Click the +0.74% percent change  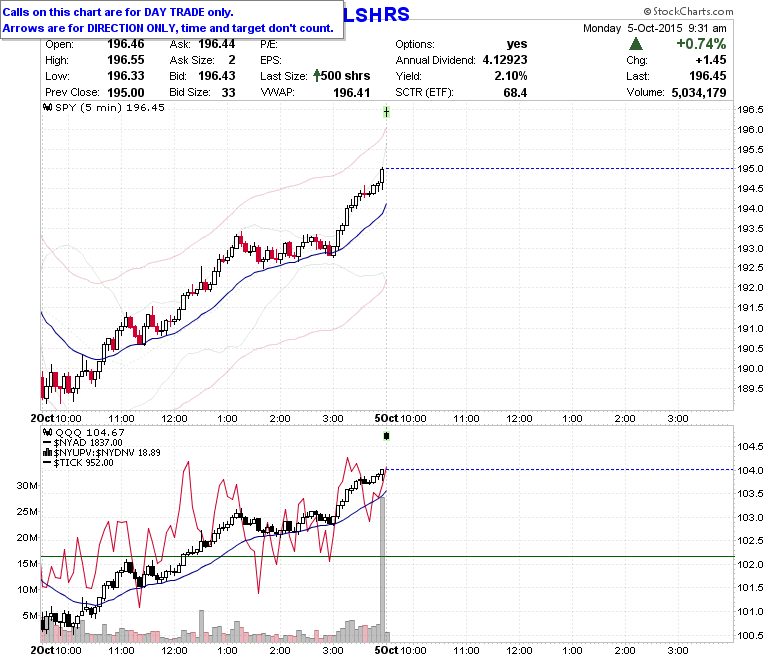tap(701, 44)
